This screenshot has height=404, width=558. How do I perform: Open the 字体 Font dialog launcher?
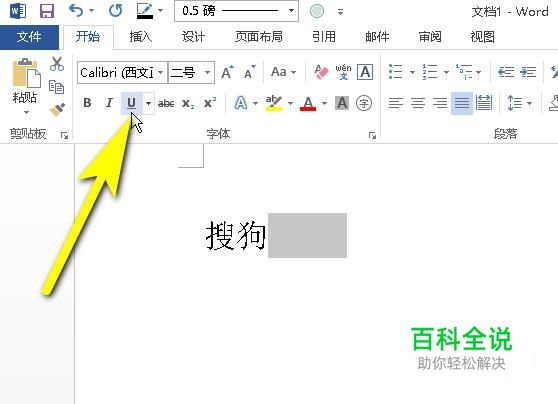372,135
